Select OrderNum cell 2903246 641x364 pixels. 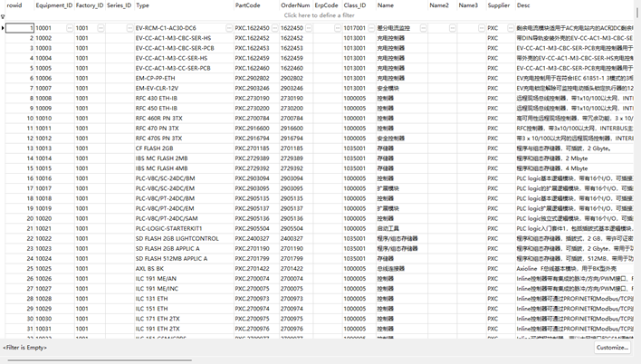296,89
